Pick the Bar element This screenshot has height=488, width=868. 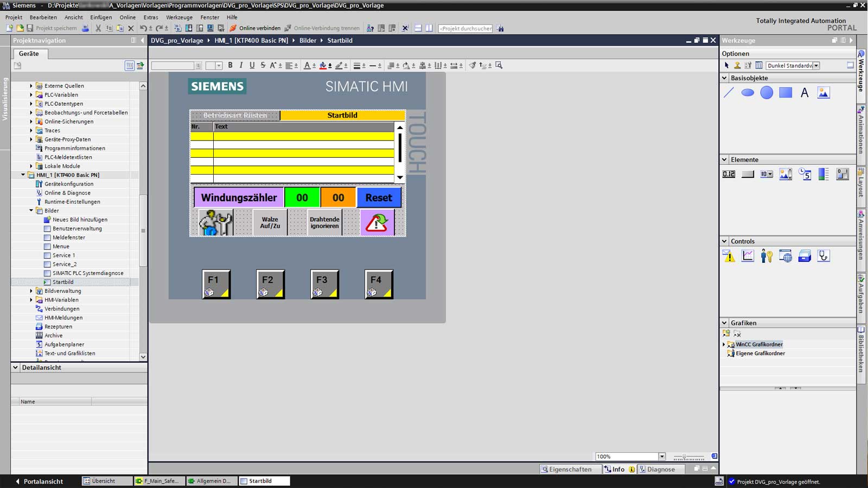tap(824, 174)
